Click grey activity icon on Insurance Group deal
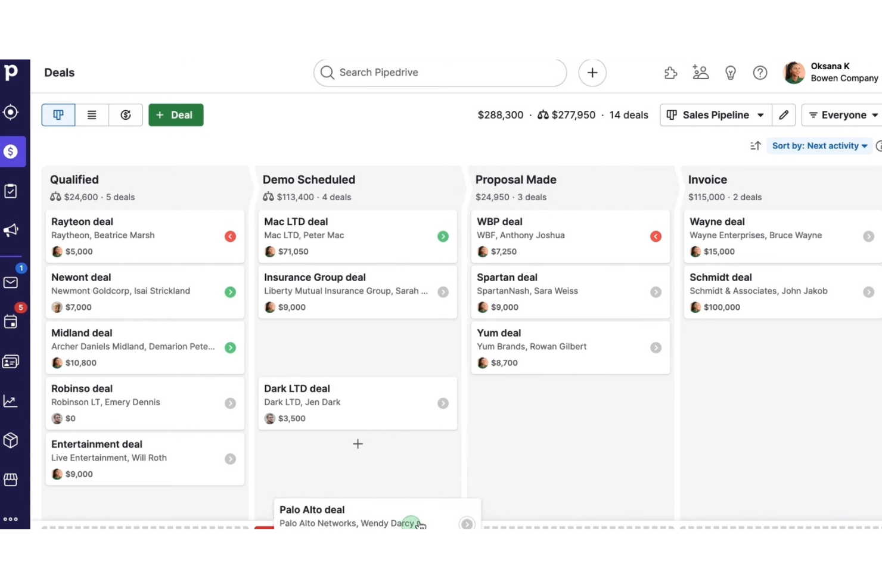 [x=443, y=292]
